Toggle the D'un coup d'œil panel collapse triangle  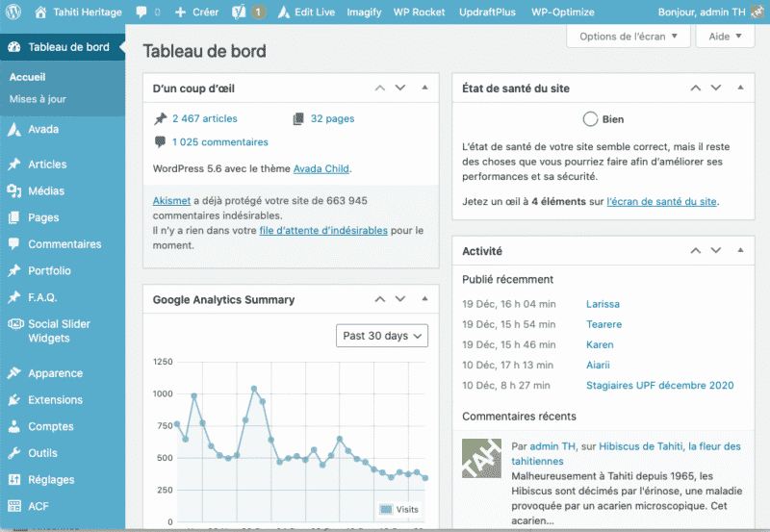point(424,88)
